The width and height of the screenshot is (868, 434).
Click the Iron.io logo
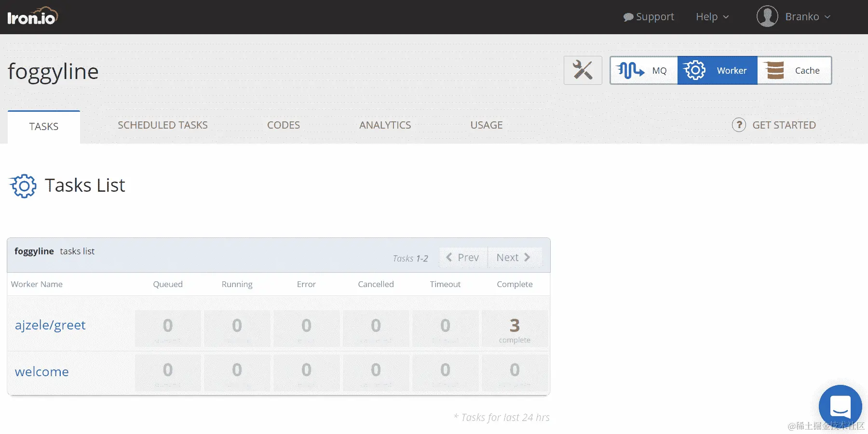[32, 16]
